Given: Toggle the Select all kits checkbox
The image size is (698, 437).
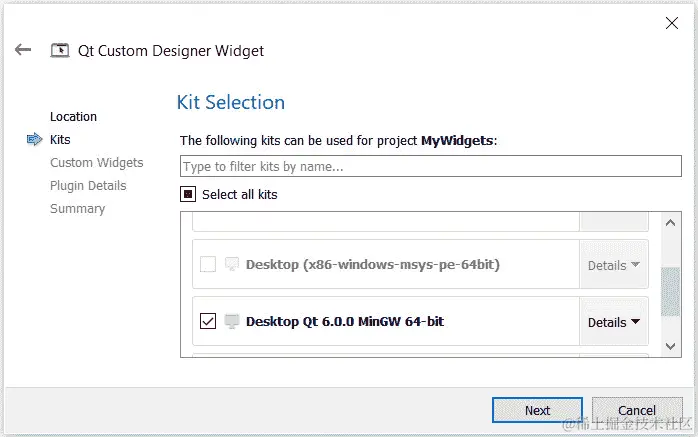Looking at the screenshot, I should [x=188, y=194].
